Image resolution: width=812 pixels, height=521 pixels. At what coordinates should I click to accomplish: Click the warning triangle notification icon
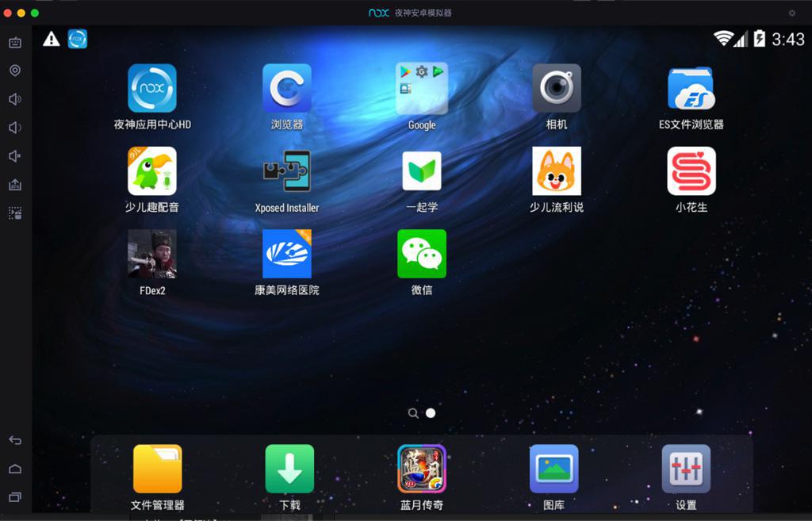pos(52,39)
